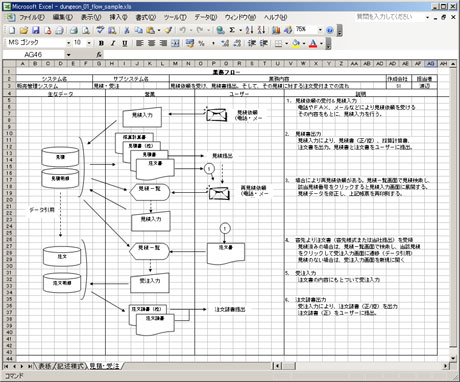
Task: Toggle Center alignment
Action: click(152, 43)
